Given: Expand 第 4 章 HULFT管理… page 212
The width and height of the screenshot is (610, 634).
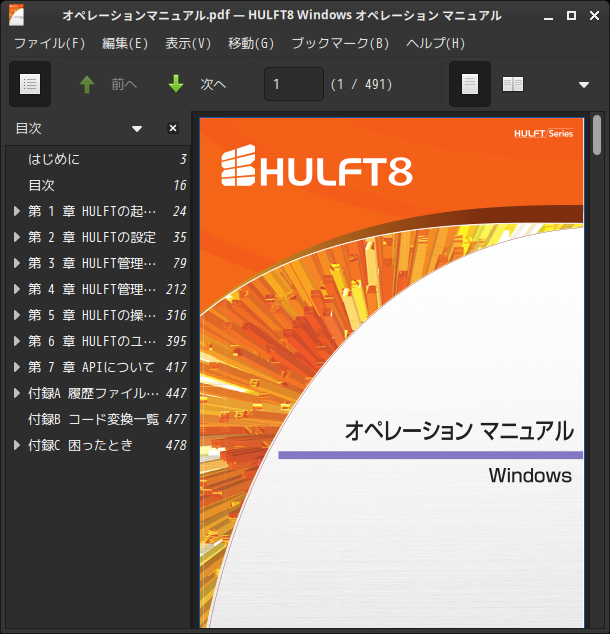Looking at the screenshot, I should (x=17, y=289).
